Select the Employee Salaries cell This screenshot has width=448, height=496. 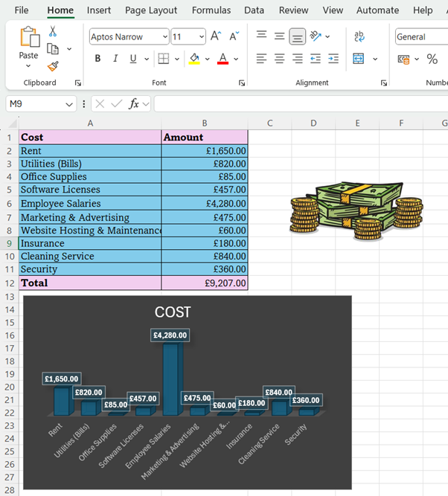click(x=90, y=203)
